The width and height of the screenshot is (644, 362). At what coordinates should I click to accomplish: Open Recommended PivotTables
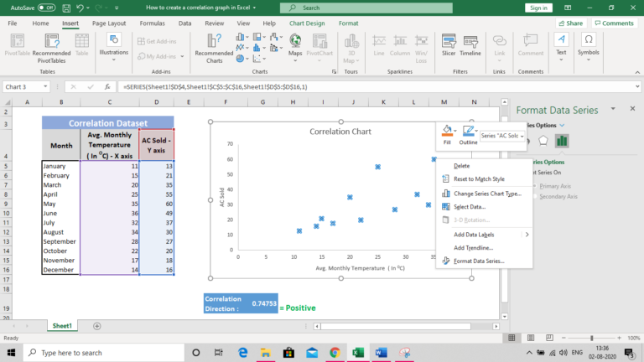point(51,49)
